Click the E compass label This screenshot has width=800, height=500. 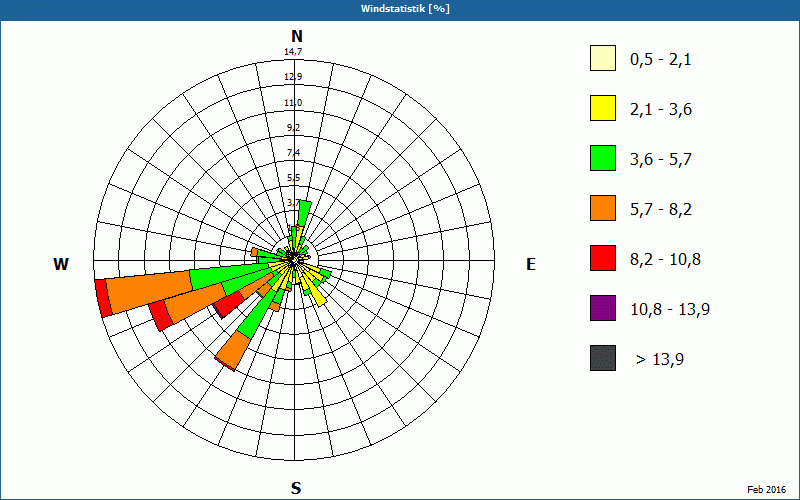[x=531, y=264]
